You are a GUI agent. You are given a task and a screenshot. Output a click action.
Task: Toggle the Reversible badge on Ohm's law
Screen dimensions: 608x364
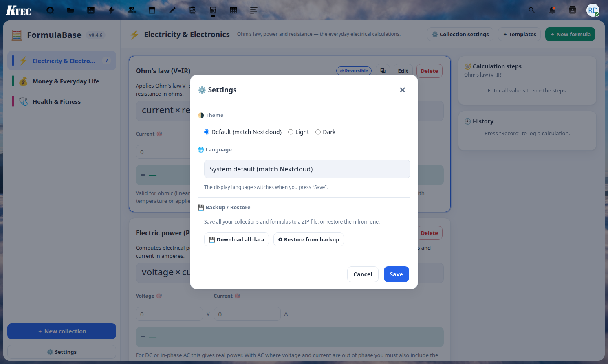pyautogui.click(x=354, y=71)
